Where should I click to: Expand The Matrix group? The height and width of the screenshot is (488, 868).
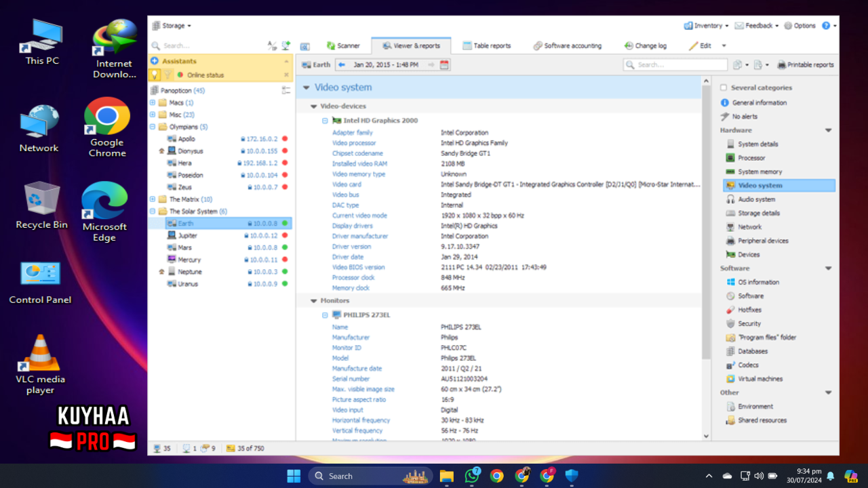click(x=153, y=199)
